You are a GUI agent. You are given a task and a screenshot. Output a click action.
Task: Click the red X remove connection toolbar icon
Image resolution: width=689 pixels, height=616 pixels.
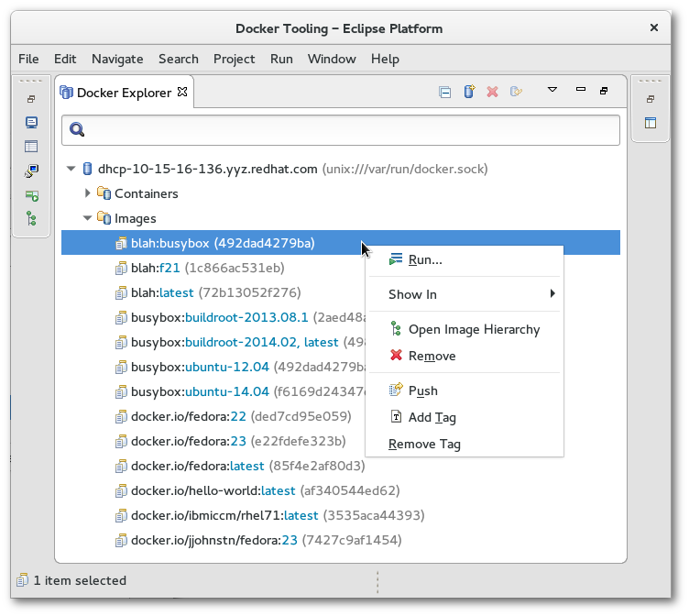[493, 92]
